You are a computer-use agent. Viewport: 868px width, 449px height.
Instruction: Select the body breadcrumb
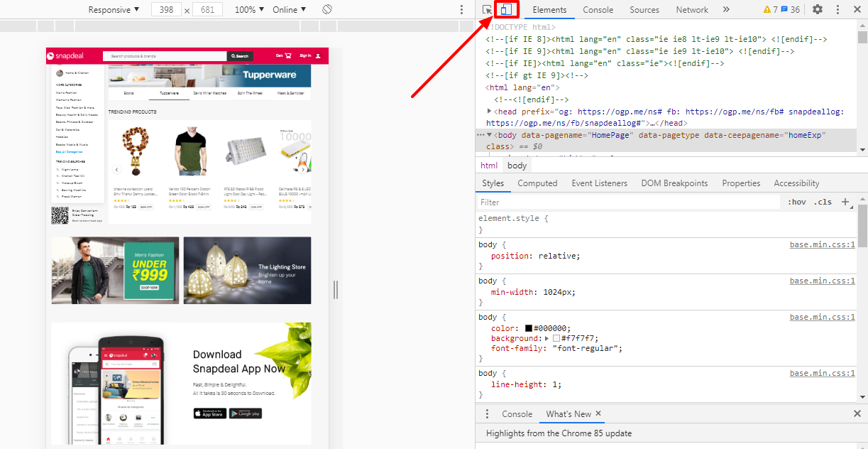point(517,166)
